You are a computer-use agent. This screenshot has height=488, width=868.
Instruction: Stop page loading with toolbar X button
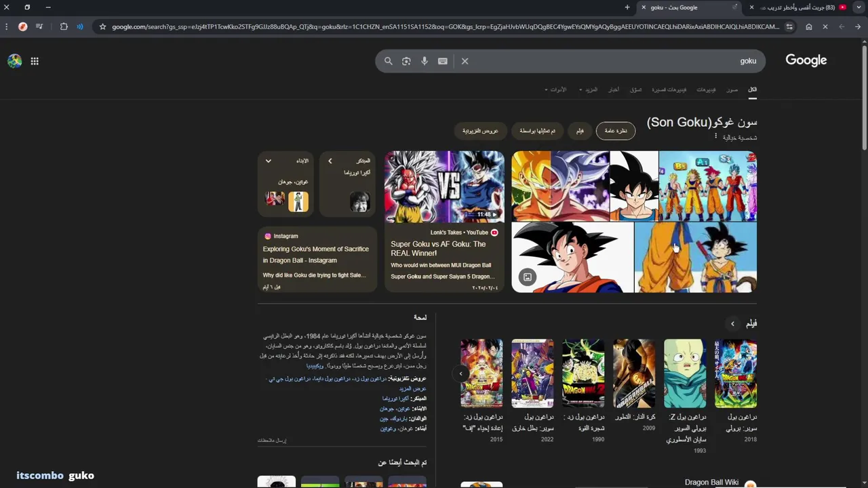click(x=825, y=26)
